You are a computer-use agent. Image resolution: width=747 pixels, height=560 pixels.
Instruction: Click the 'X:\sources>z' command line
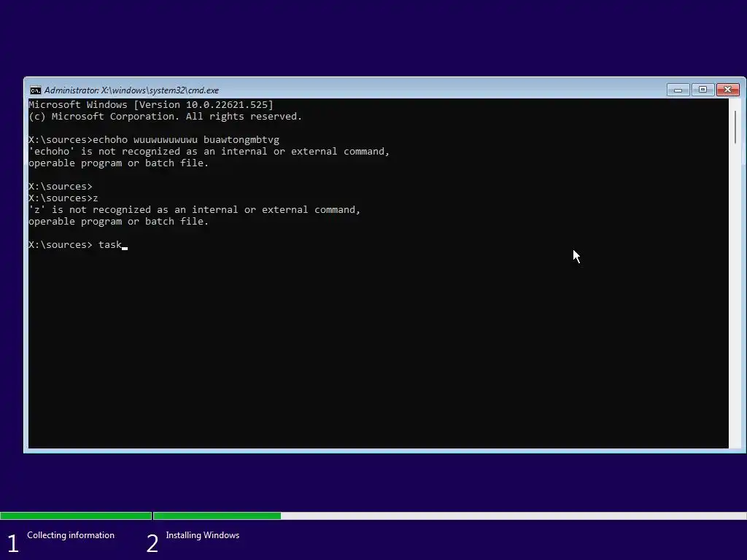tap(63, 198)
